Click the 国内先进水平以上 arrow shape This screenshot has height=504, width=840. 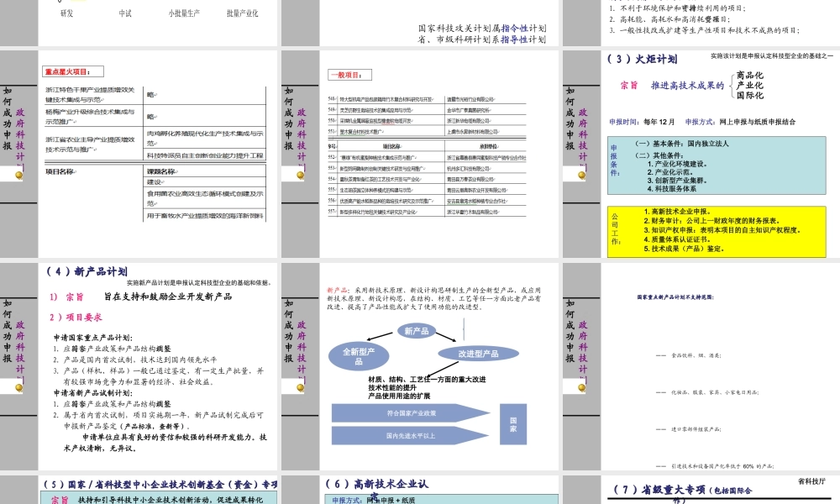411,436
